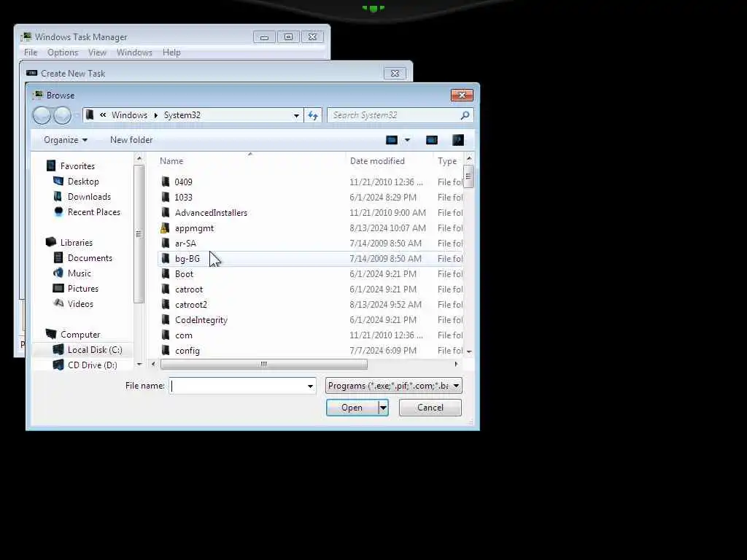Select Downloads in Favorites
The image size is (747, 560).
(x=89, y=197)
